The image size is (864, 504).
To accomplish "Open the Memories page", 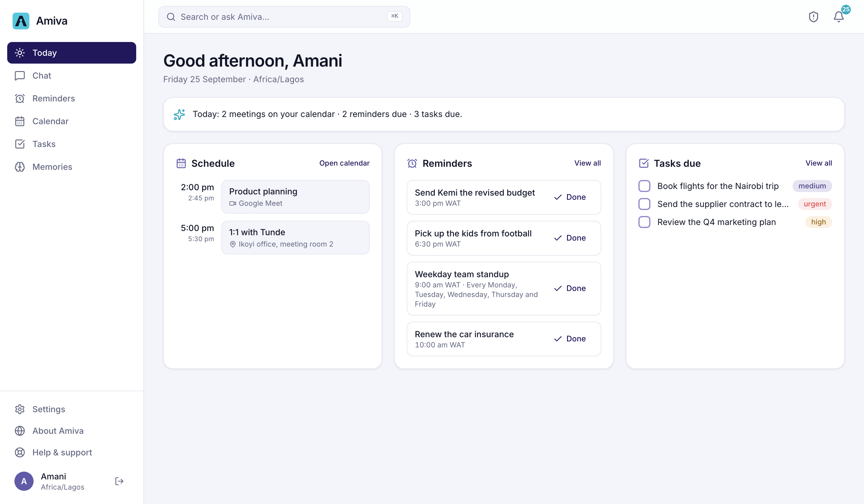I will (x=72, y=167).
